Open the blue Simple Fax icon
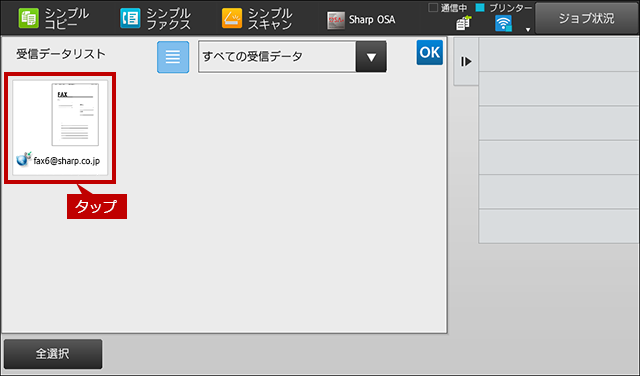The image size is (640, 376). pos(130,18)
